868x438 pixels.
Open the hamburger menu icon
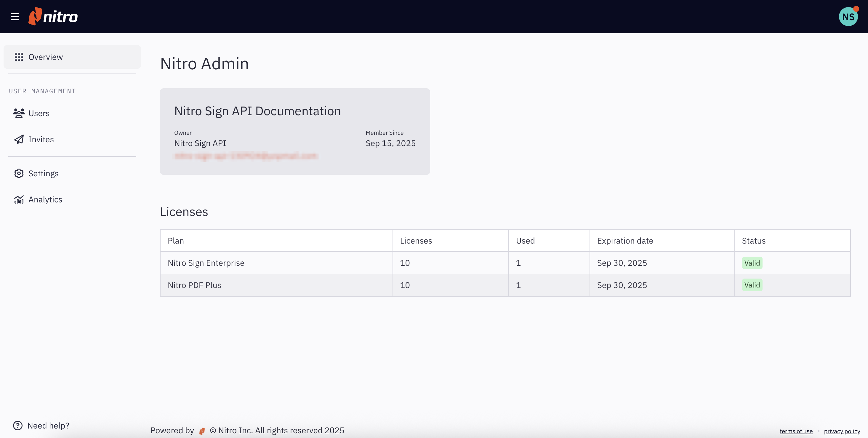pyautogui.click(x=15, y=17)
